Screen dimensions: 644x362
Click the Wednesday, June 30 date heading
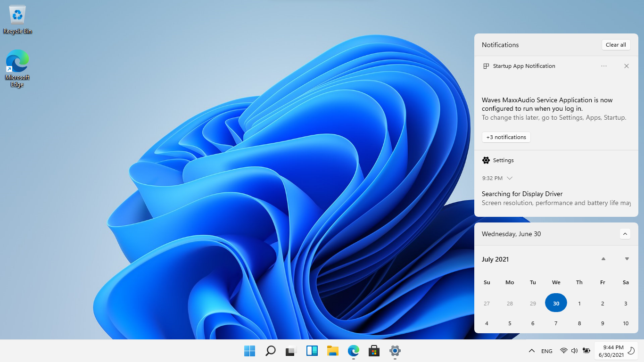(511, 234)
